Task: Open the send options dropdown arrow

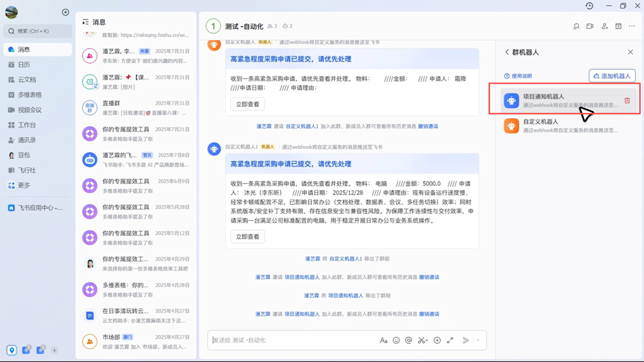Action: (x=478, y=340)
